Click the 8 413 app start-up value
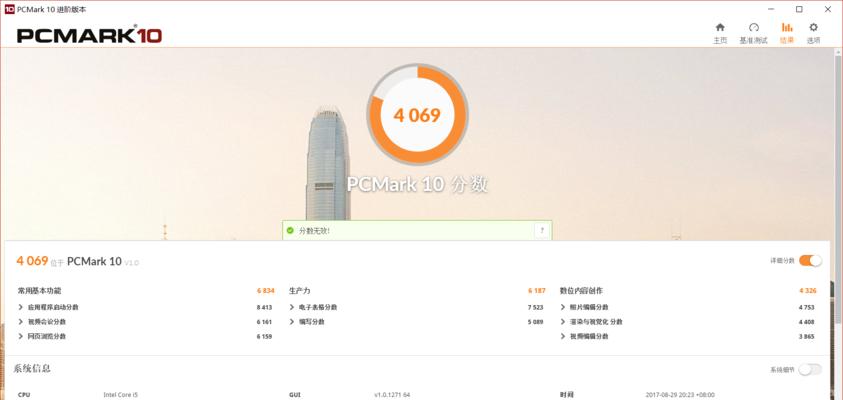843x400 pixels. click(264, 308)
